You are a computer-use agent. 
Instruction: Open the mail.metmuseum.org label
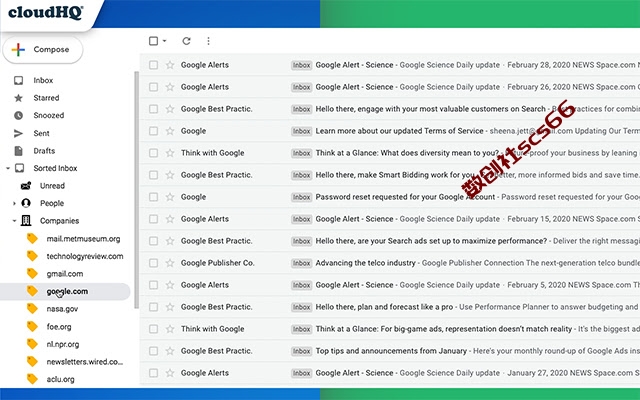click(x=83, y=239)
